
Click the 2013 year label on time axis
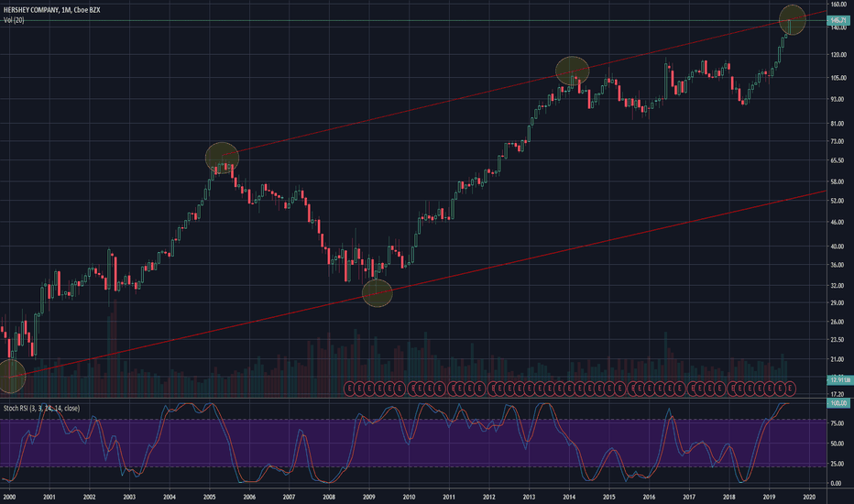pyautogui.click(x=529, y=497)
